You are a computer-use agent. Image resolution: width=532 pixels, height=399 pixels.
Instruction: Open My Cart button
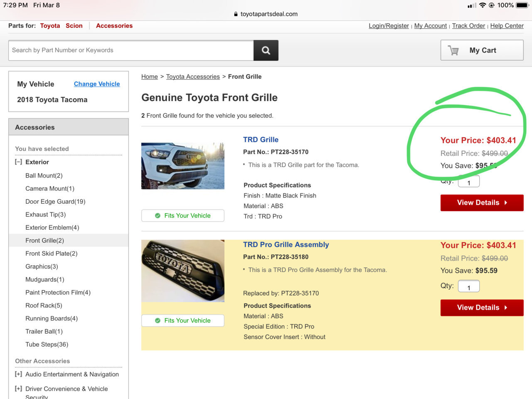[x=482, y=50]
